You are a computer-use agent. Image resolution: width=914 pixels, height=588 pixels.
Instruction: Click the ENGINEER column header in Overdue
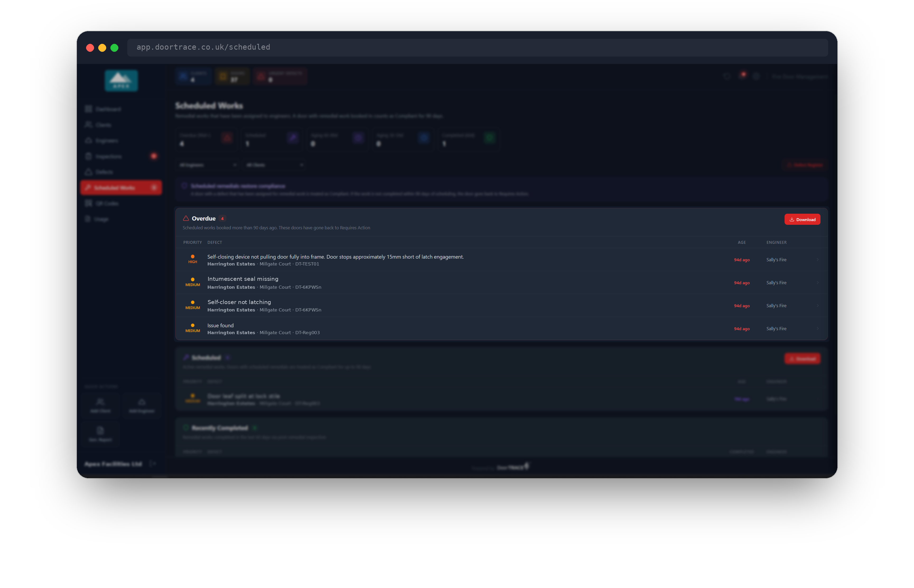pyautogui.click(x=776, y=242)
